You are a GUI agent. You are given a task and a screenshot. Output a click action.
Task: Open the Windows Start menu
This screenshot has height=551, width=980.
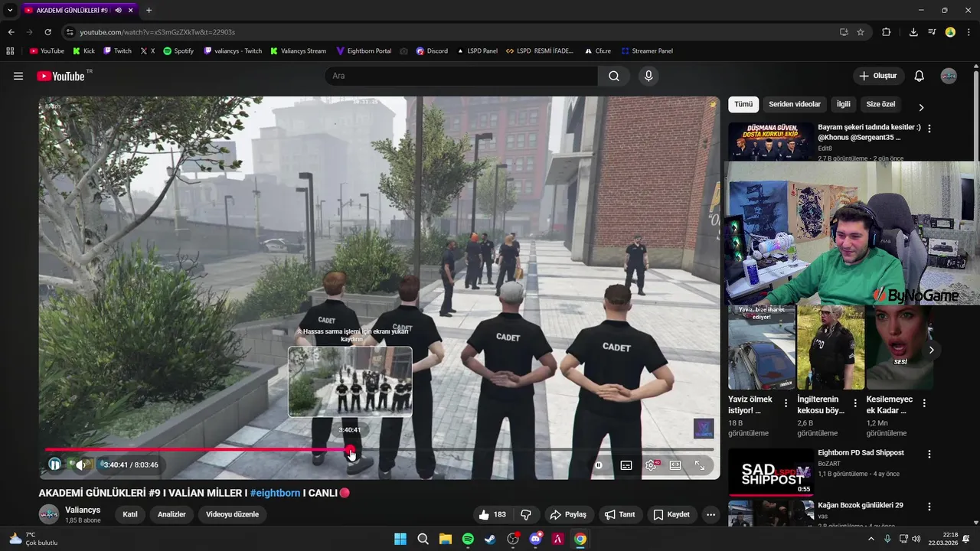pyautogui.click(x=400, y=539)
